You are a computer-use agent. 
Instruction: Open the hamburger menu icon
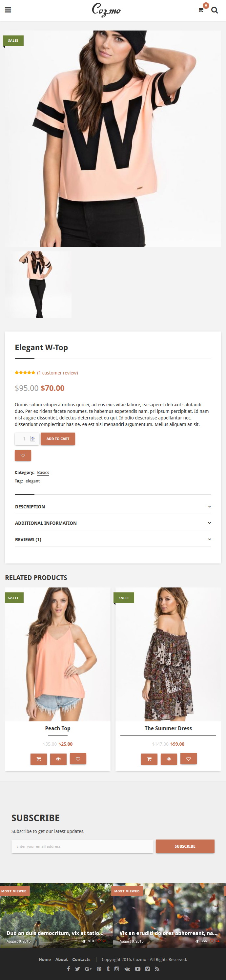coord(8,10)
